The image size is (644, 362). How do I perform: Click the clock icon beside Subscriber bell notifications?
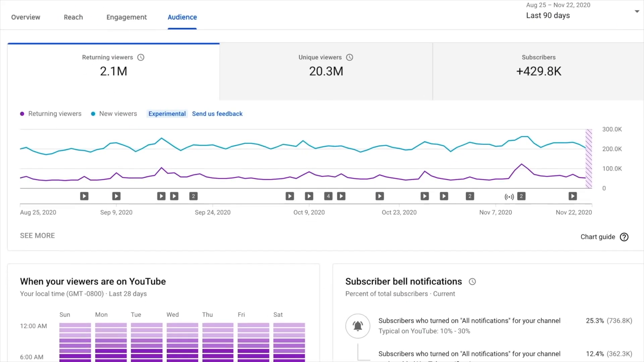click(x=472, y=282)
